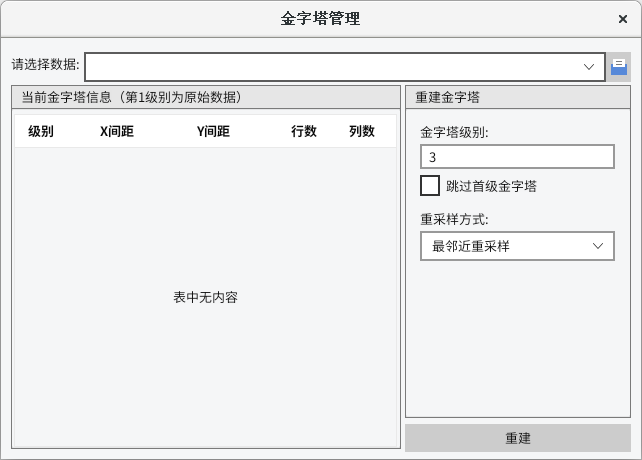The height and width of the screenshot is (460, 642).
Task: Click the 重建金字塔 panel header
Action: 447,97
